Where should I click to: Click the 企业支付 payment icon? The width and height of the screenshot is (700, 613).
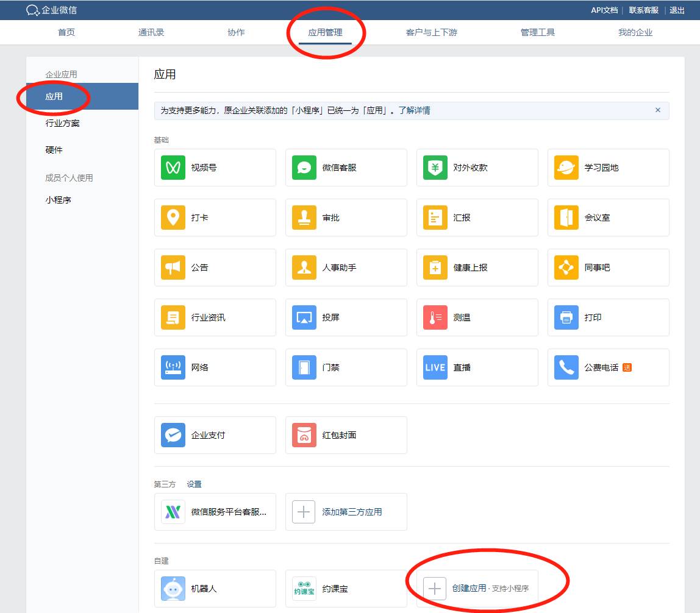173,435
